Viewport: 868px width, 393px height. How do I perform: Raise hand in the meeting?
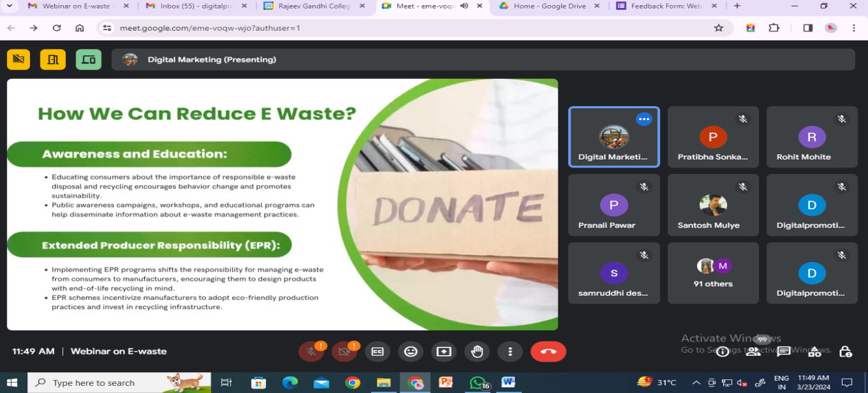(477, 352)
